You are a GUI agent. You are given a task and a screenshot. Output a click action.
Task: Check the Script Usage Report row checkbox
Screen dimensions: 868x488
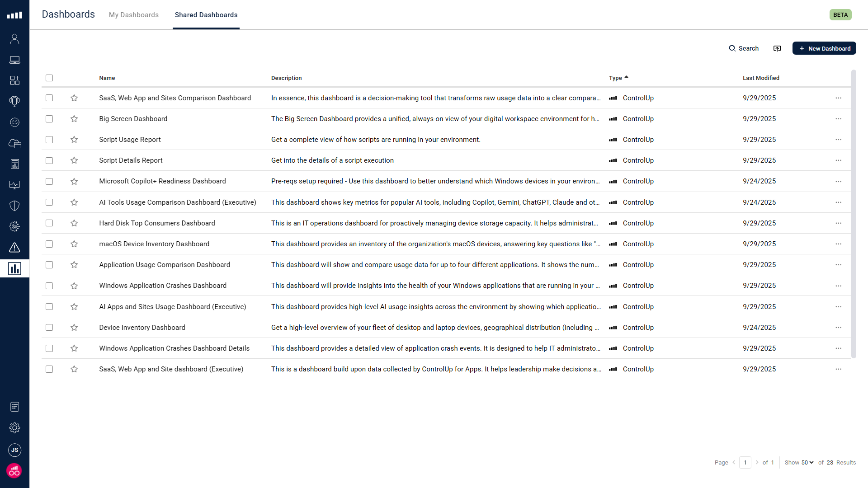49,140
